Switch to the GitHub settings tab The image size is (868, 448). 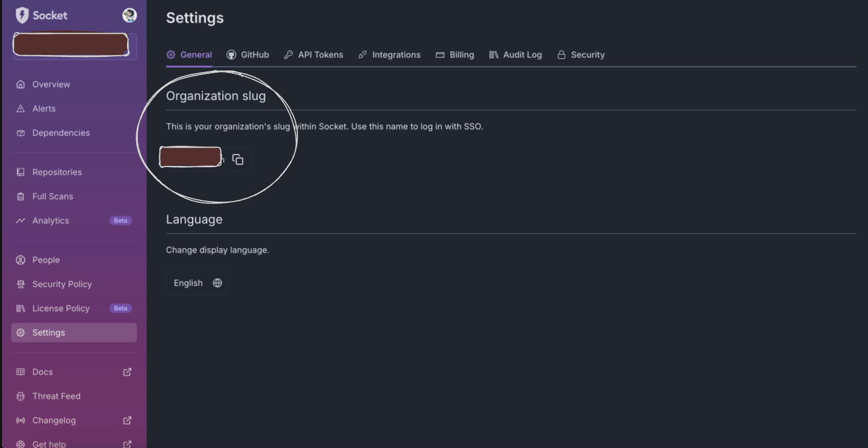click(248, 54)
